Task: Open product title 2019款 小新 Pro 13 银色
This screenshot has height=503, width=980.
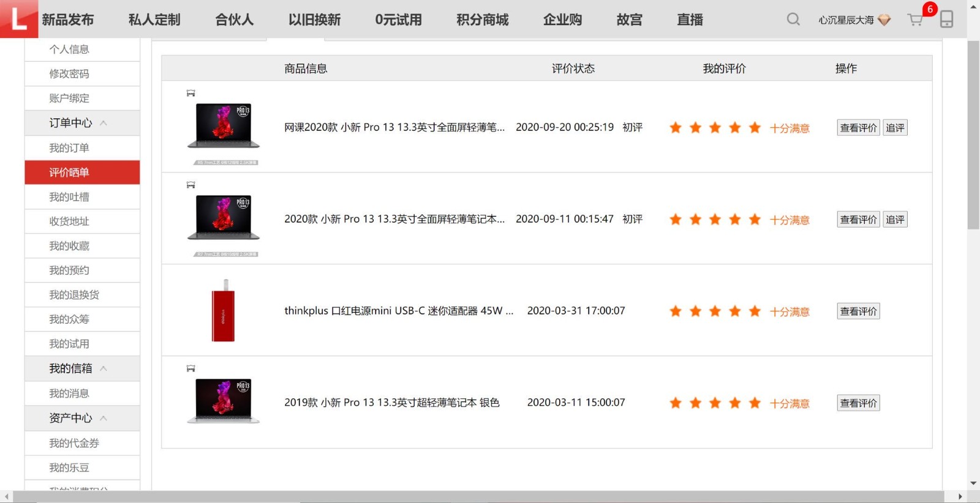Action: 392,403
